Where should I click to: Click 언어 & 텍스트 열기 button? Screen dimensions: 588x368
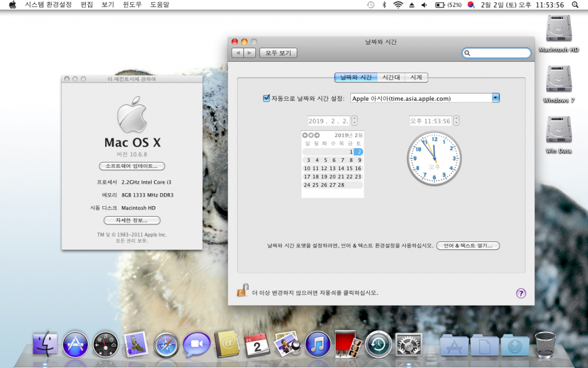tap(468, 246)
